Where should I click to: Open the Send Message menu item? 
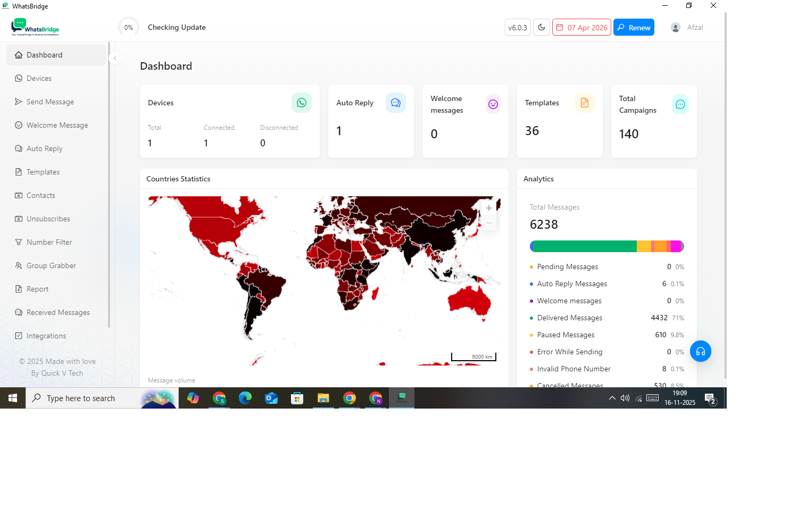coord(50,102)
